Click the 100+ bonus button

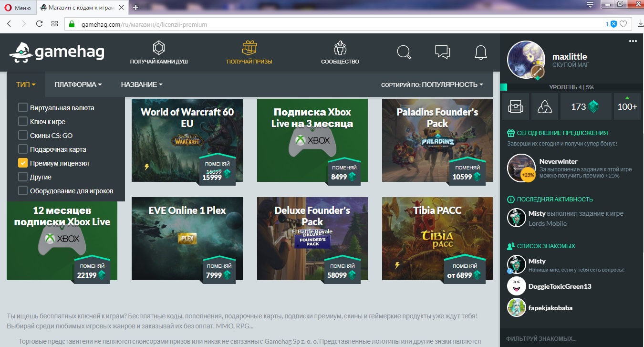[627, 106]
